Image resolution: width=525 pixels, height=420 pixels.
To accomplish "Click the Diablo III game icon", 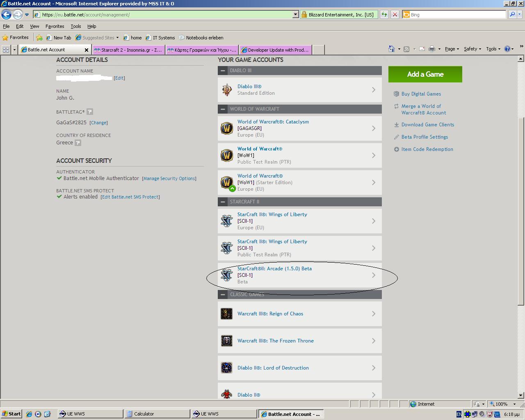I will 227,90.
